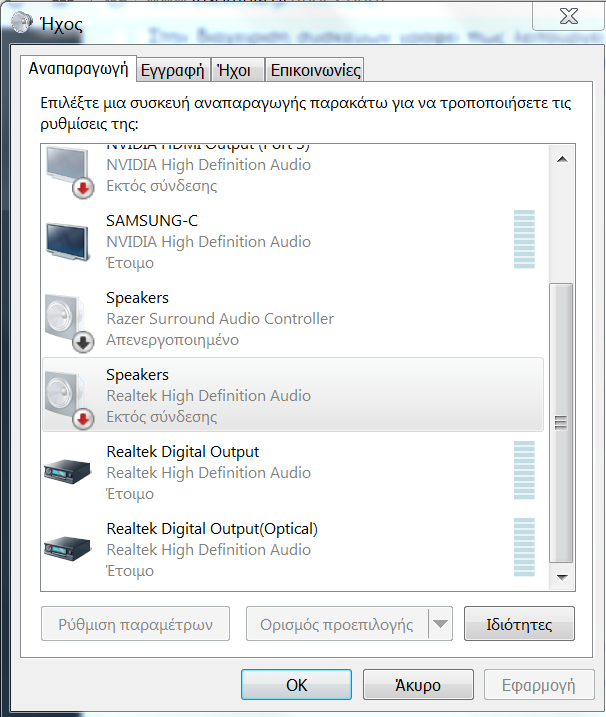Confirm with the OK button
Image resolution: width=606 pixels, height=717 pixels.
tap(296, 685)
